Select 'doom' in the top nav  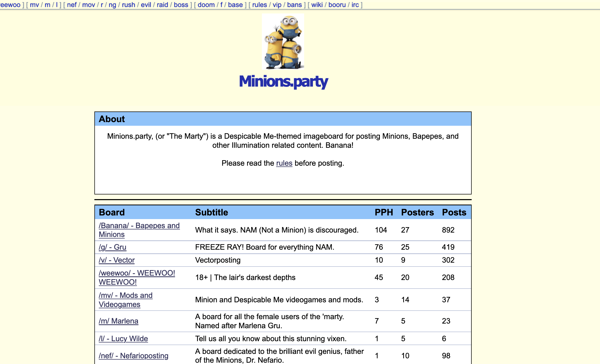[206, 5]
